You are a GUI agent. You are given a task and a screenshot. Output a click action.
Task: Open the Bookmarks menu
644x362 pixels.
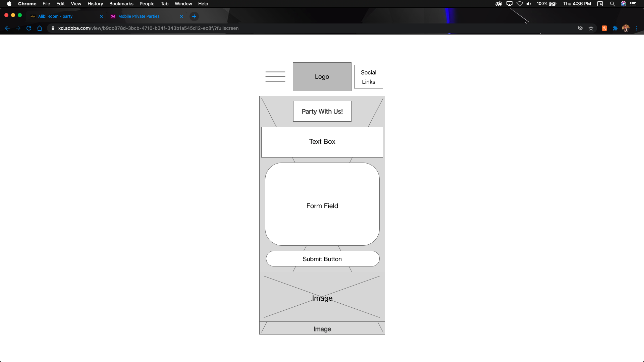pyautogui.click(x=121, y=4)
